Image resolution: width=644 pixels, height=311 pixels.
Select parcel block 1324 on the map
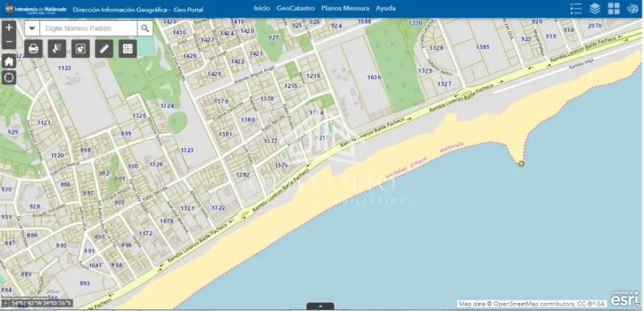167,106
